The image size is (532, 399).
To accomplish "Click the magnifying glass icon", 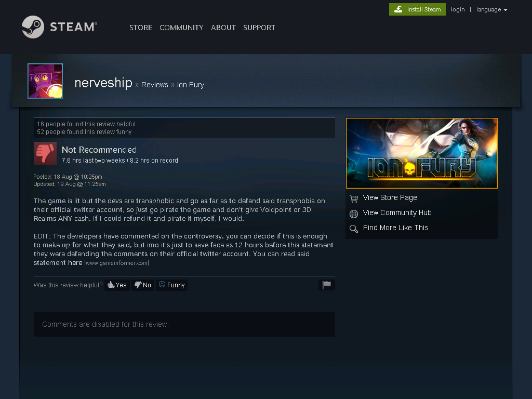I will point(354,229).
